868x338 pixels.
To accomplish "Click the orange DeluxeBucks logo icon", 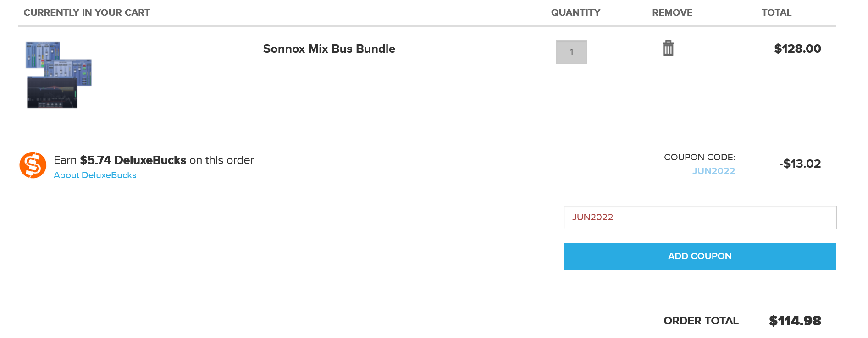I will pos(33,165).
